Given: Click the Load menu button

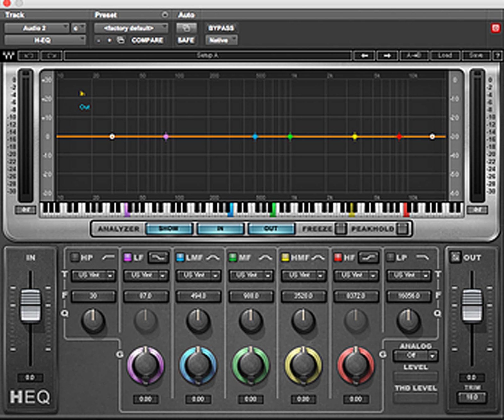Looking at the screenshot, I should 445,56.
